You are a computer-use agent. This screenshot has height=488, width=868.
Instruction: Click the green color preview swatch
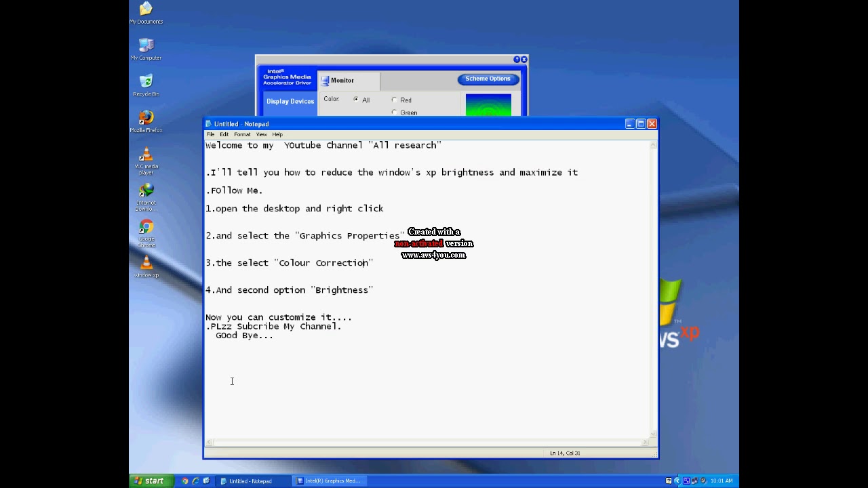click(x=488, y=105)
